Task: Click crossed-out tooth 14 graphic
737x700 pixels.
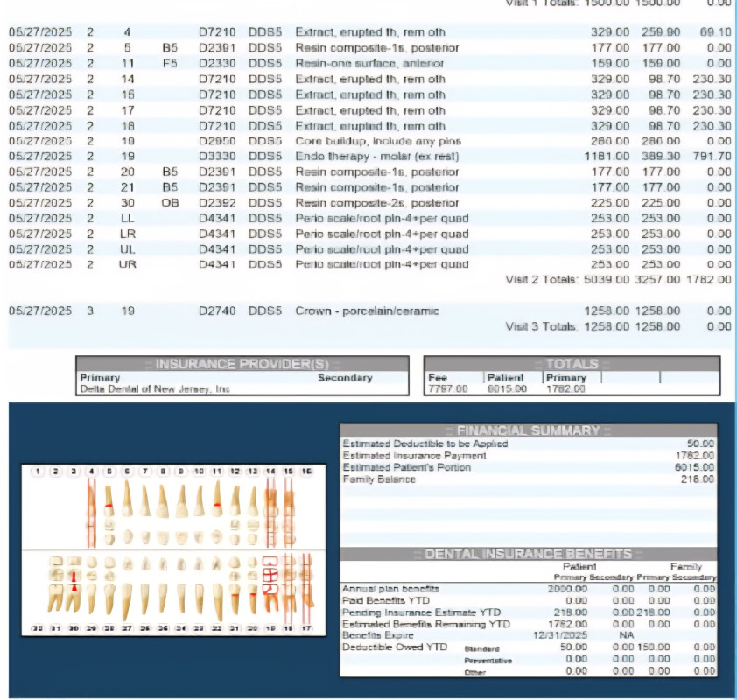Action: point(270,512)
